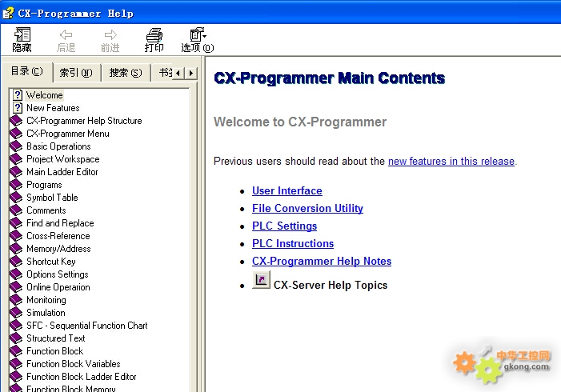
Task: Click book icon beside CX-Programmer Help Structure
Action: pos(16,121)
